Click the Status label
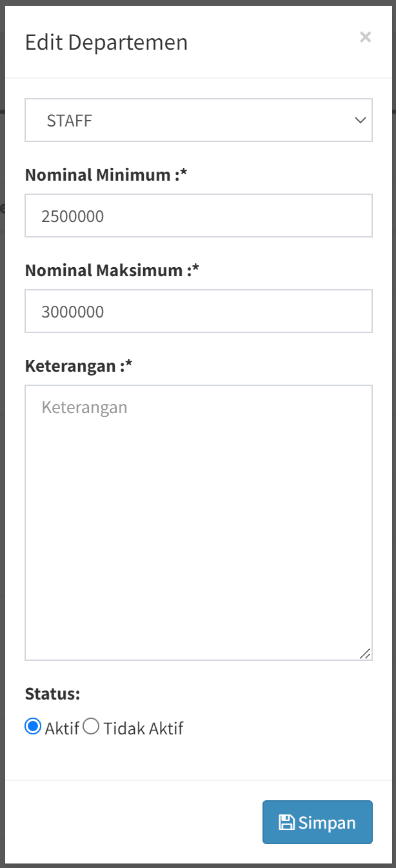396x868 pixels. (52, 694)
